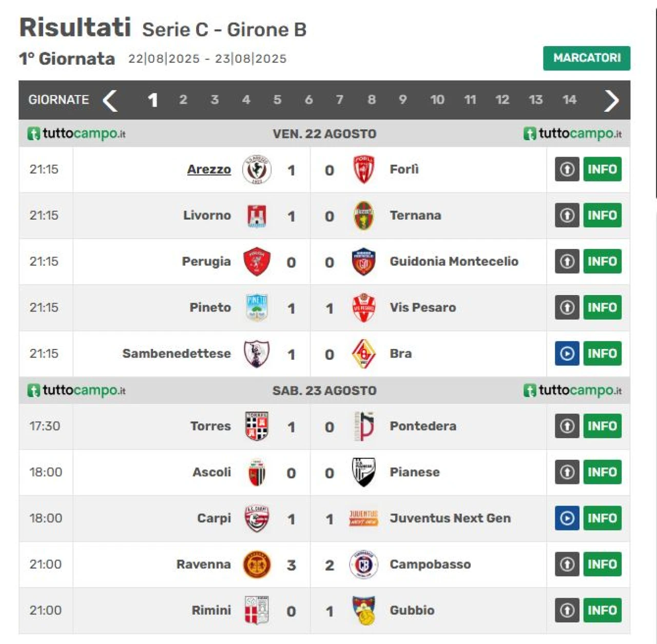Open the grey upload icon for Arezzo-Forlì
Viewport: 657px width, 644px height.
point(567,169)
